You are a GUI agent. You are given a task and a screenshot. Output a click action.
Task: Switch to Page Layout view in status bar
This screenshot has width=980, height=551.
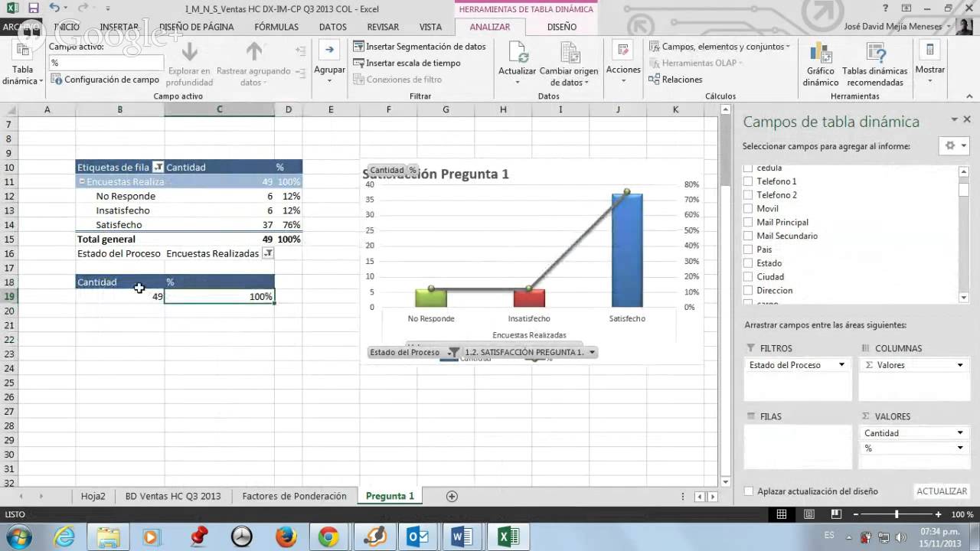pos(809,514)
